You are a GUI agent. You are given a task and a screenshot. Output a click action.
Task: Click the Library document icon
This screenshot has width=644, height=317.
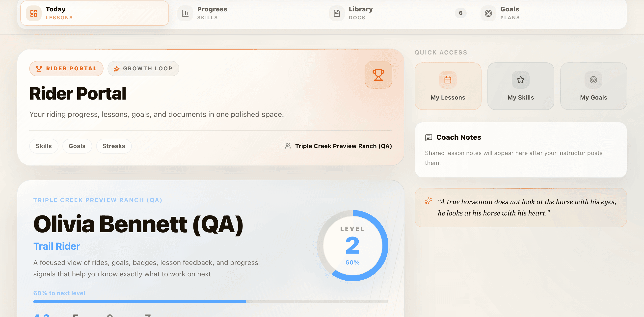[337, 13]
